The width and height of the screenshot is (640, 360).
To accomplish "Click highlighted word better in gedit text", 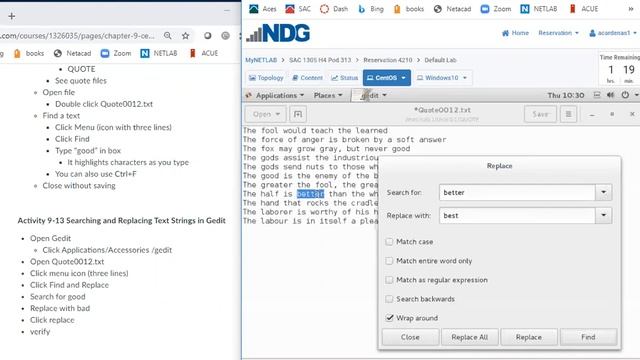I will click(310, 194).
